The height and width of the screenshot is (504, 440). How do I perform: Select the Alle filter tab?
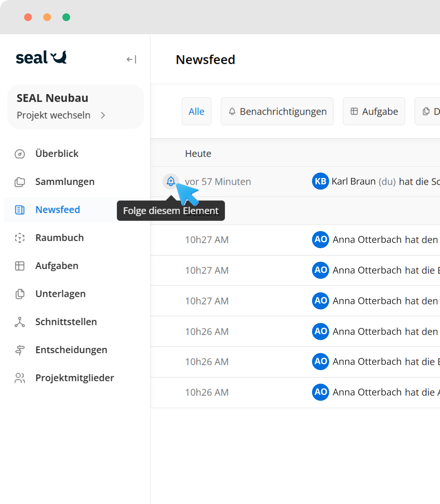(196, 111)
